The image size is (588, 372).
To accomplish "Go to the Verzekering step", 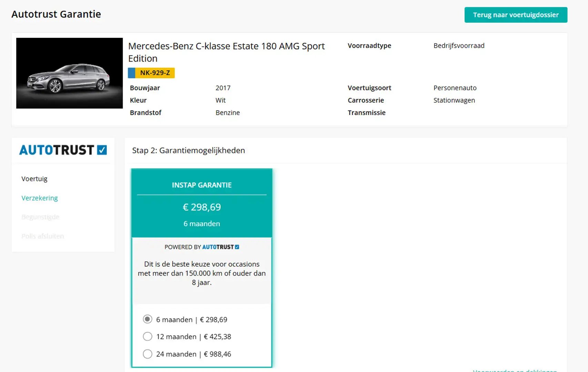I will 40,198.
